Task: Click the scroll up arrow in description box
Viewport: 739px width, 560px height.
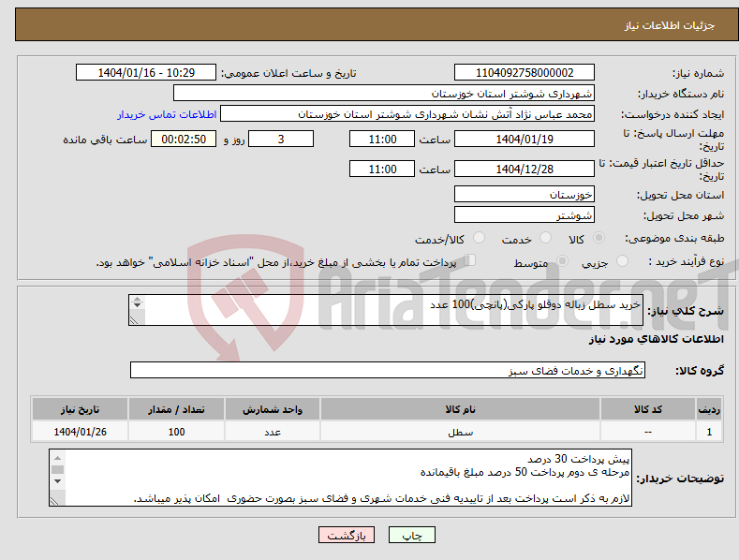Action: pos(137,299)
